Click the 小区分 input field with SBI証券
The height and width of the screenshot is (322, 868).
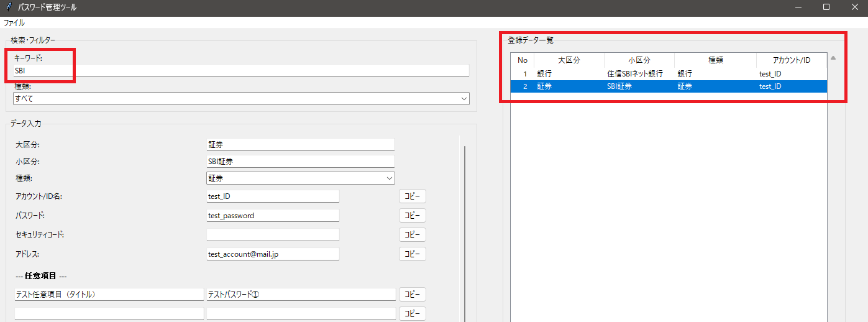(300, 161)
